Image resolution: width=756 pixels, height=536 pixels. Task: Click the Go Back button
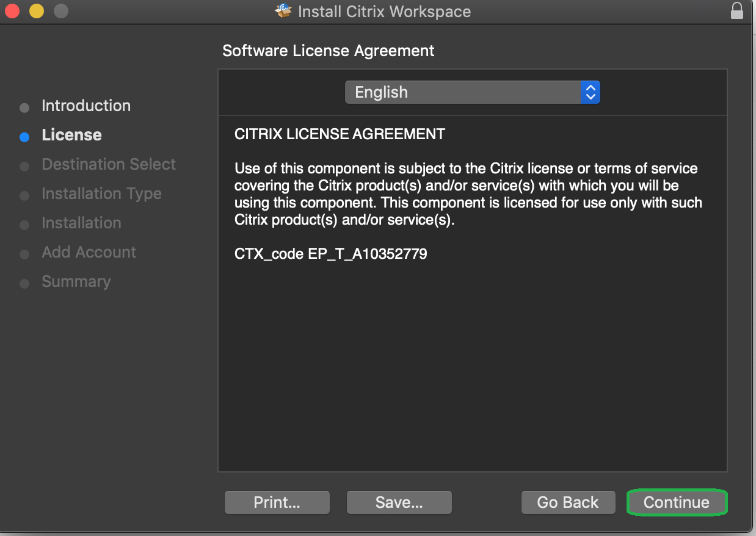(x=568, y=502)
